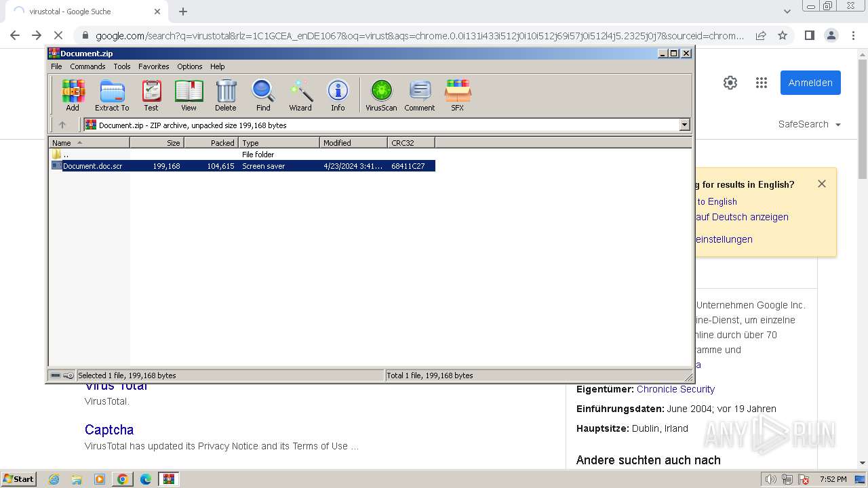The height and width of the screenshot is (488, 868).
Task: Stop loading the page button
Action: (x=58, y=35)
